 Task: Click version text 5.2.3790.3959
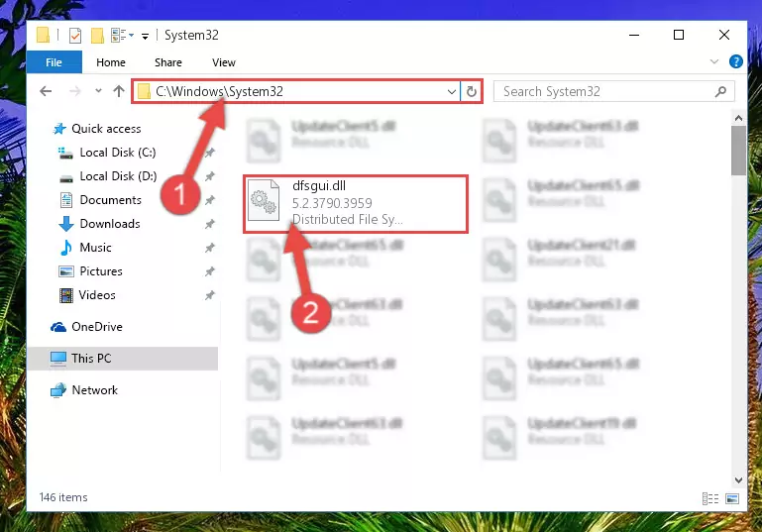pyautogui.click(x=332, y=203)
